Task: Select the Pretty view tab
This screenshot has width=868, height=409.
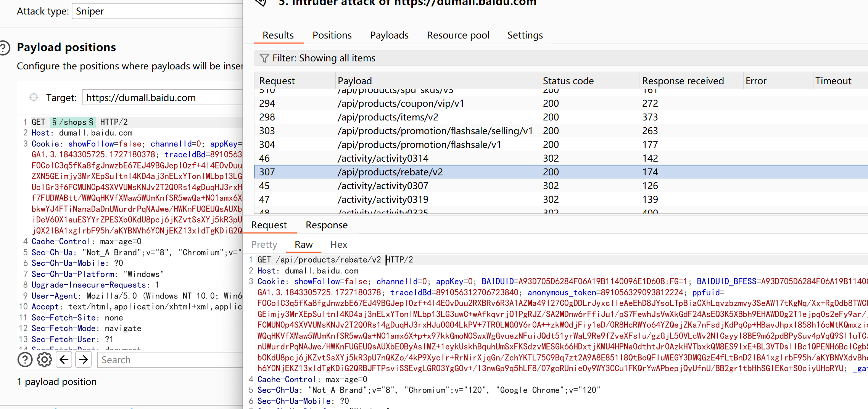Action: 264,244
